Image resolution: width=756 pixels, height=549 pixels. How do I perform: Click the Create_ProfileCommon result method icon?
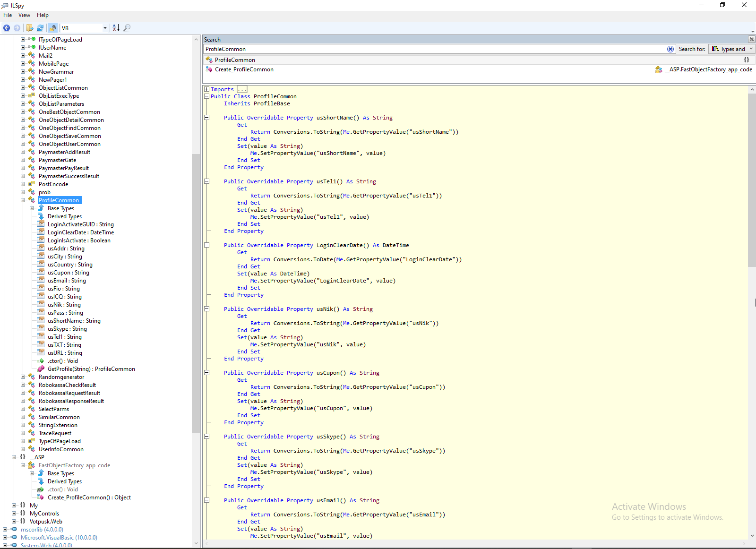pos(209,69)
